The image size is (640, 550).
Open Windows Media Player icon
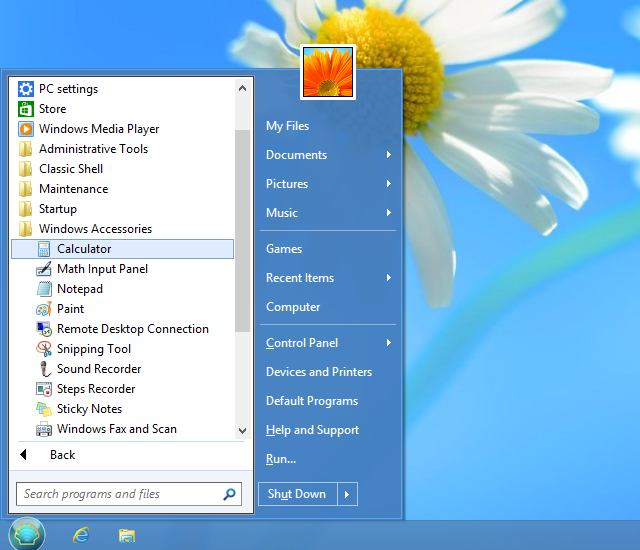click(26, 129)
